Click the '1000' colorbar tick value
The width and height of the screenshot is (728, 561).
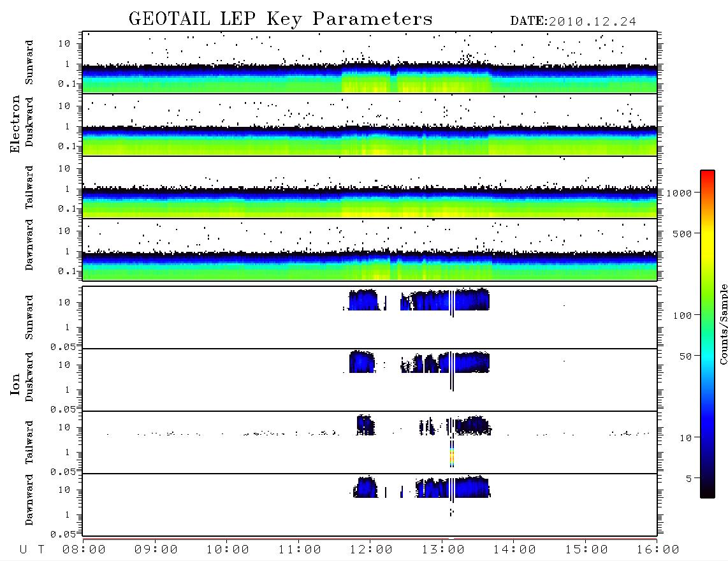[679, 193]
